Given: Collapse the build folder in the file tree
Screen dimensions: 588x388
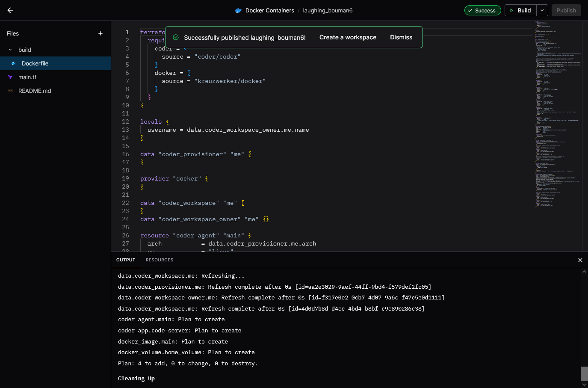Looking at the screenshot, I should click(x=10, y=50).
